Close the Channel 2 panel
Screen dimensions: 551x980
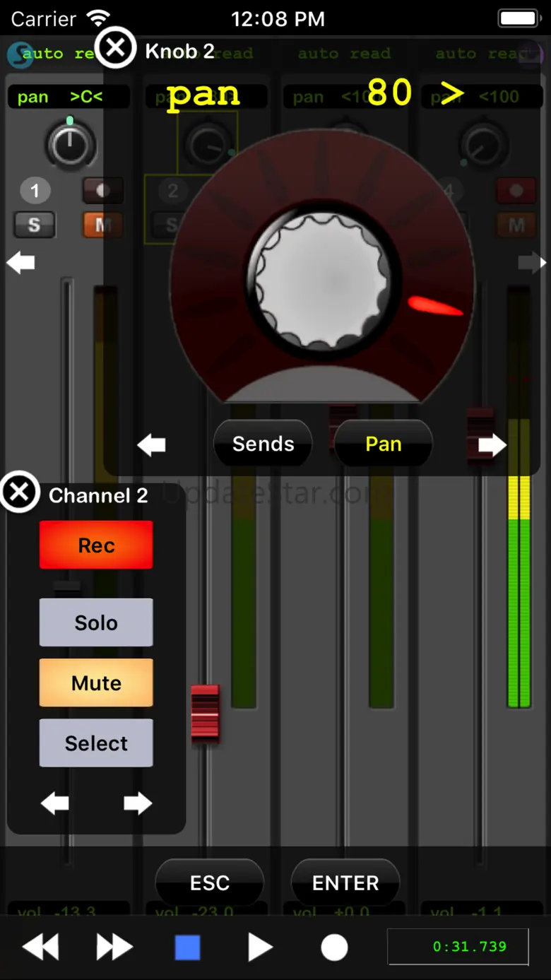coord(20,492)
